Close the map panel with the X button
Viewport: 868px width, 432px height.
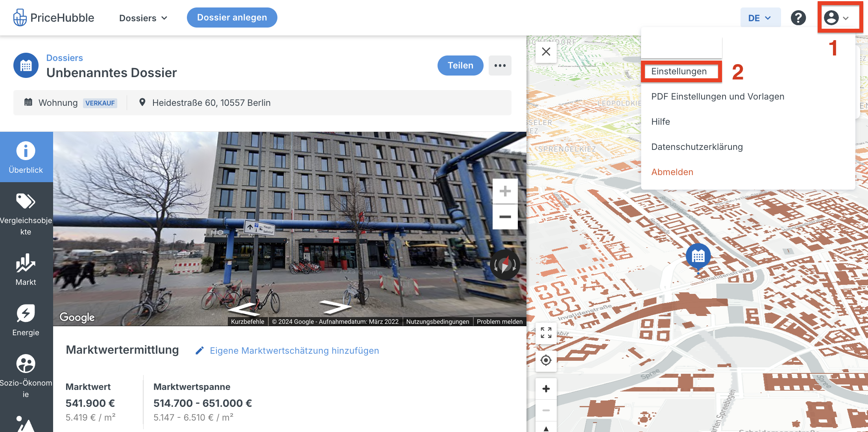pos(546,52)
